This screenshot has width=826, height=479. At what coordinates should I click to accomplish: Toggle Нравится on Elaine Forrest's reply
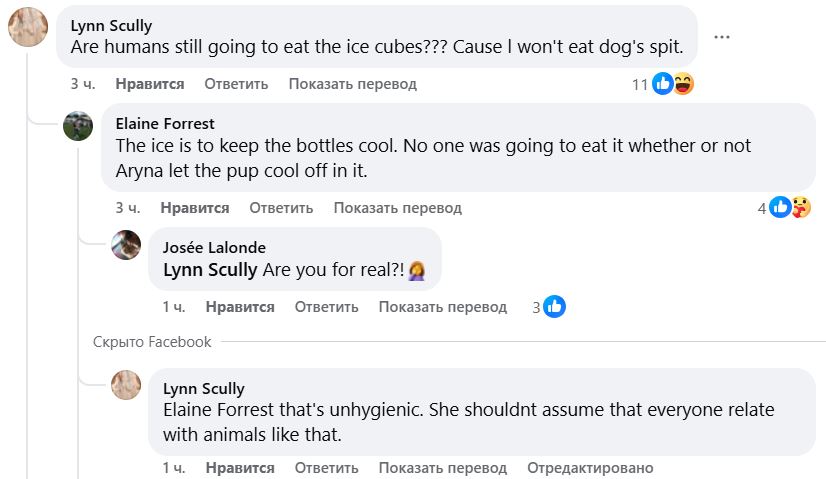coord(195,208)
